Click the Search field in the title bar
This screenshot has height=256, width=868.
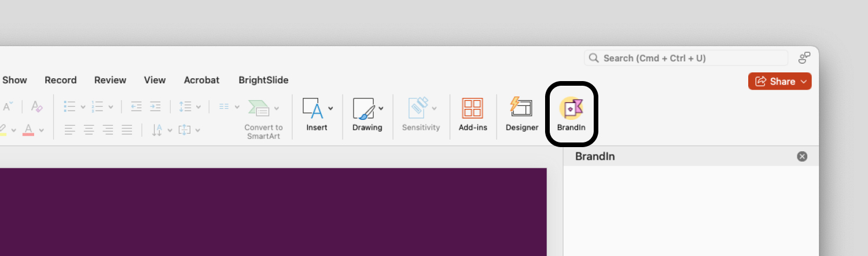[686, 58]
